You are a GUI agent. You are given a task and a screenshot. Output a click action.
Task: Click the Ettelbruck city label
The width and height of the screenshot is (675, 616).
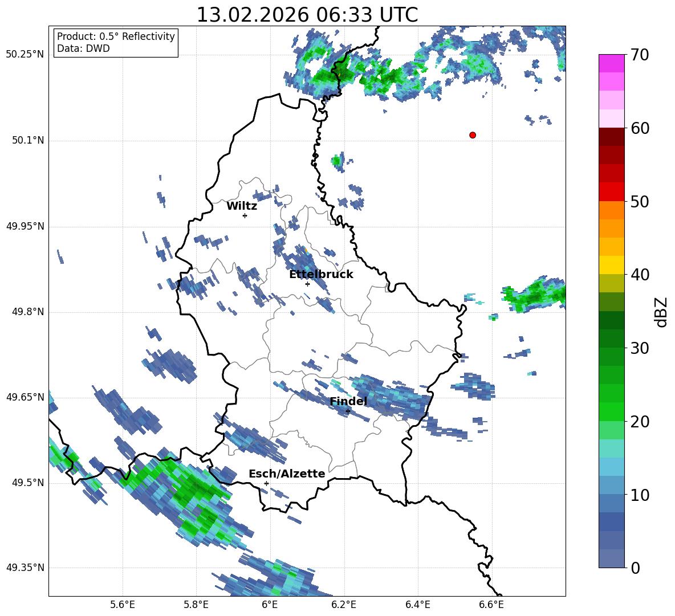point(321,275)
